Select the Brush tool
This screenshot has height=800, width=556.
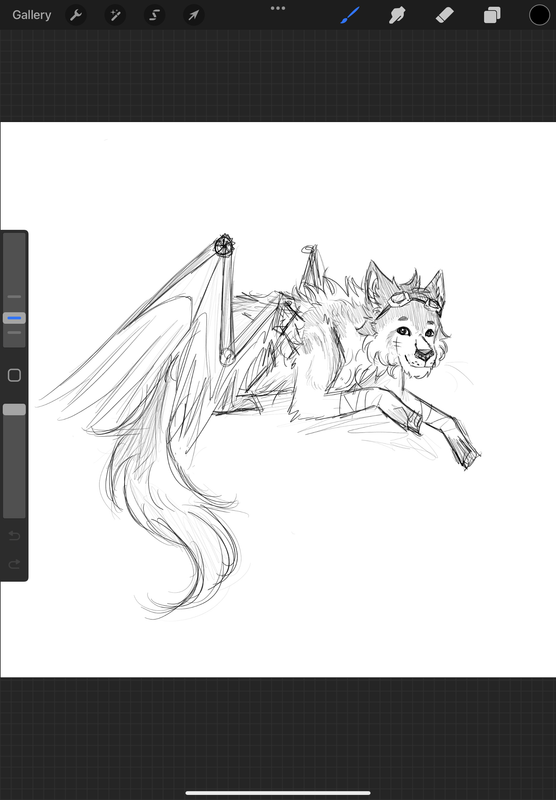click(350, 15)
